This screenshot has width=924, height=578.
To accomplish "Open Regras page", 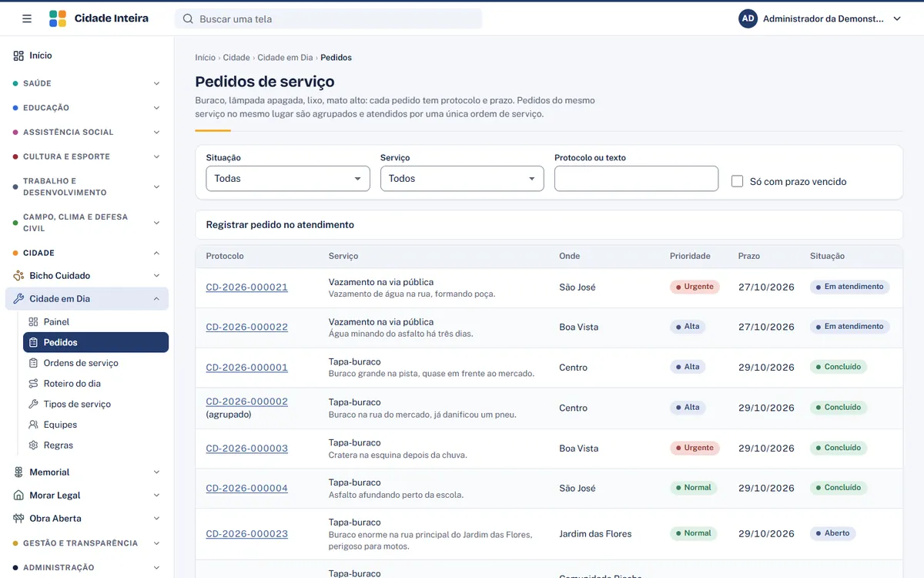I will 95,445.
